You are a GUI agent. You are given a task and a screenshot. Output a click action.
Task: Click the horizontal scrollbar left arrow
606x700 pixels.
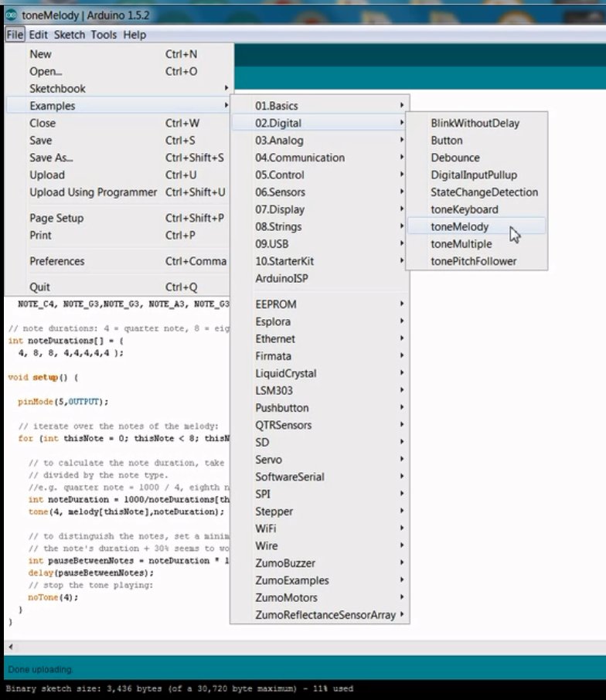(x=11, y=647)
